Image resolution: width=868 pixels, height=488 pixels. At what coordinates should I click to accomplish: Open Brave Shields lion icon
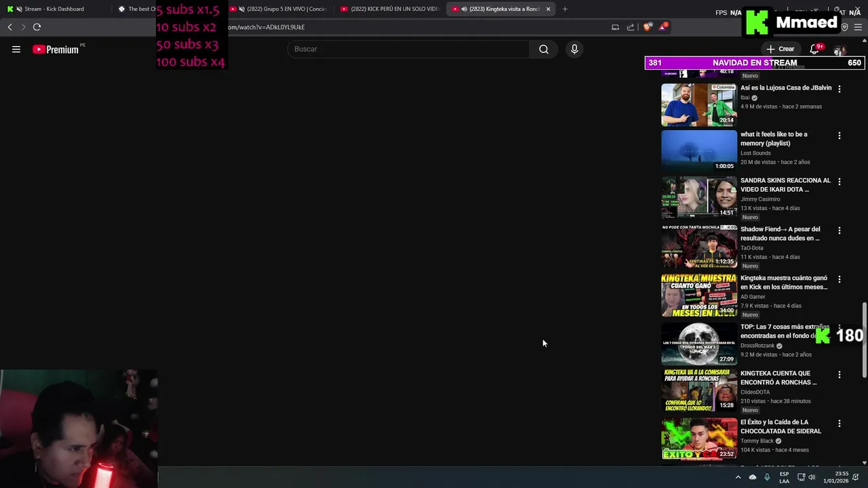648,27
